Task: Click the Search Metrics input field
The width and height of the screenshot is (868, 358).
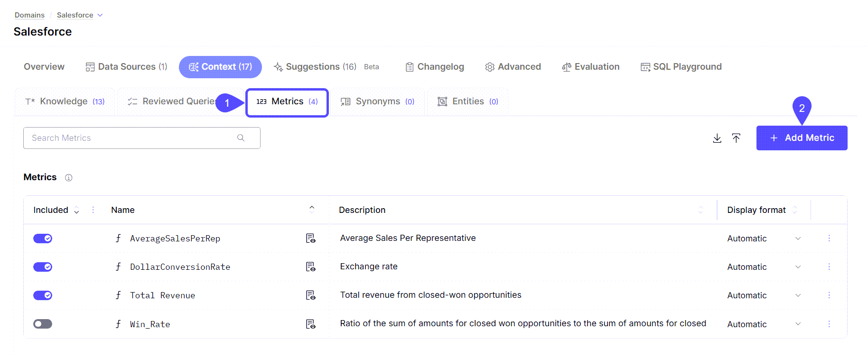Action: click(x=141, y=138)
